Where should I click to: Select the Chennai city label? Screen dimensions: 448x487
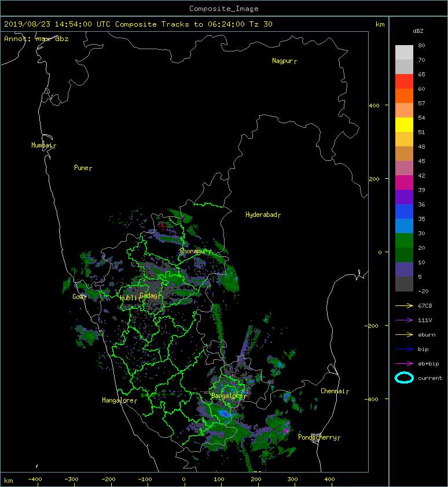pyautogui.click(x=335, y=391)
